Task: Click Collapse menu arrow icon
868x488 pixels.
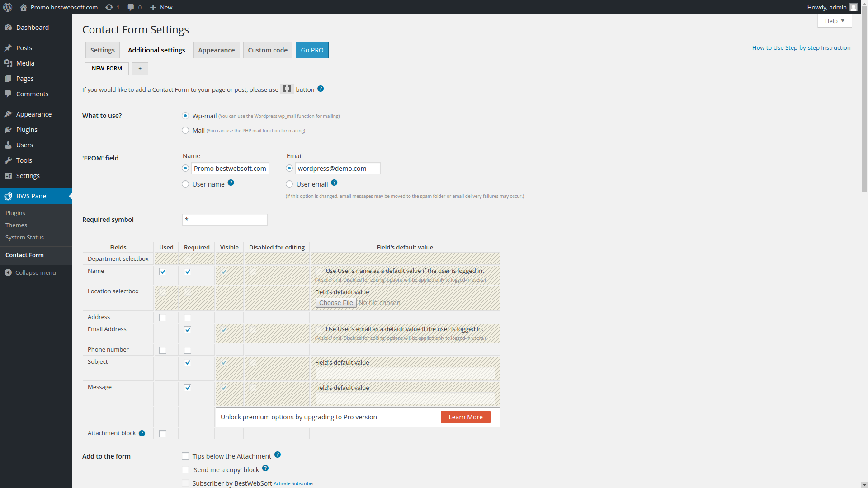Action: pyautogui.click(x=8, y=272)
